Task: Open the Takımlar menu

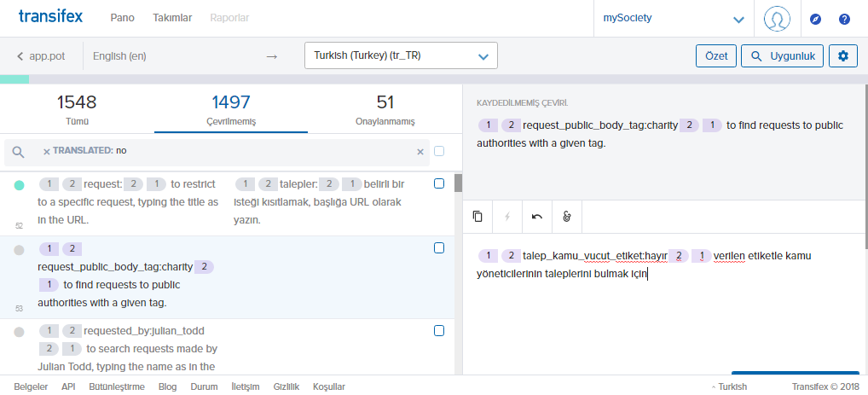Action: tap(172, 18)
